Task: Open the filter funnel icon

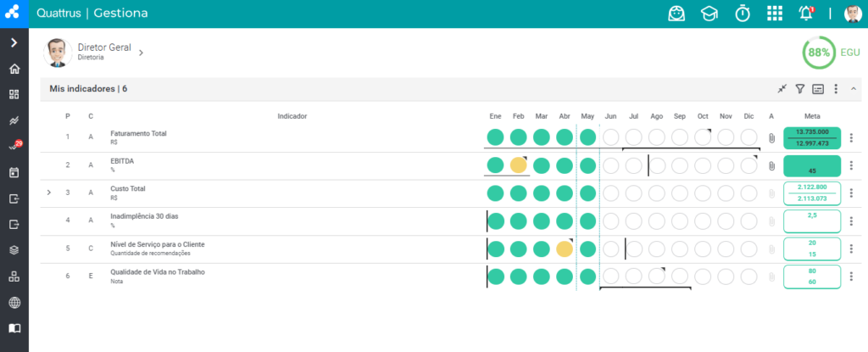Action: pyautogui.click(x=799, y=89)
